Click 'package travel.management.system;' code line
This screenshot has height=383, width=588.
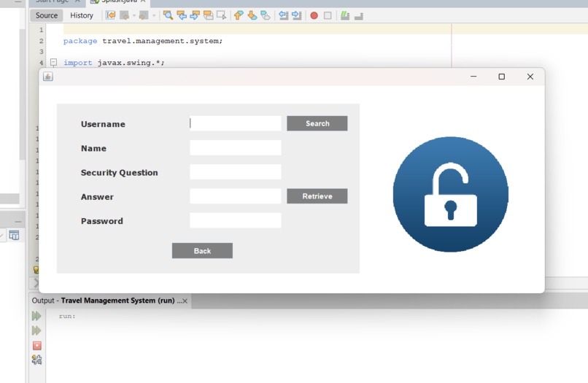143,41
